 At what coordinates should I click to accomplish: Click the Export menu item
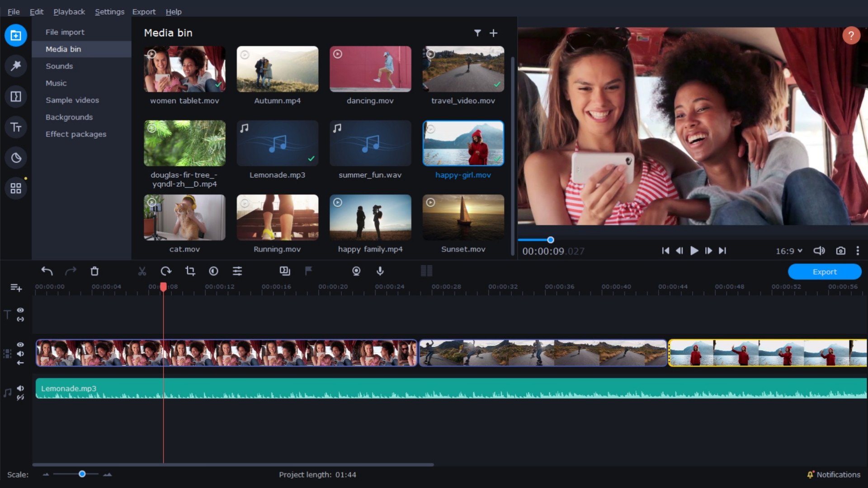[x=144, y=11]
